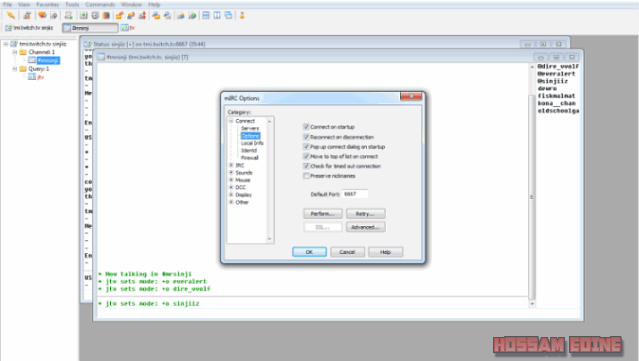This screenshot has height=361, width=639.
Task: Click Cancel in mIRC Options dialog
Action: [x=347, y=252]
